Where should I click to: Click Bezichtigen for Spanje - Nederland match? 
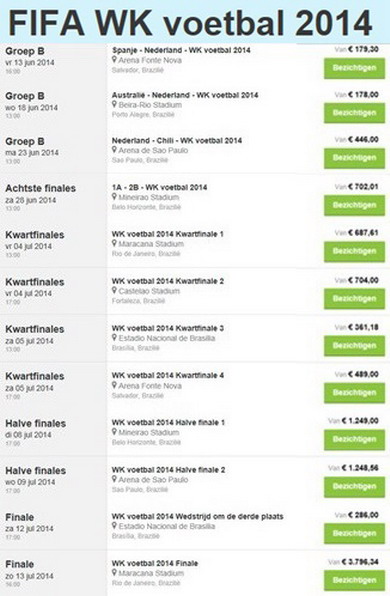click(x=354, y=68)
